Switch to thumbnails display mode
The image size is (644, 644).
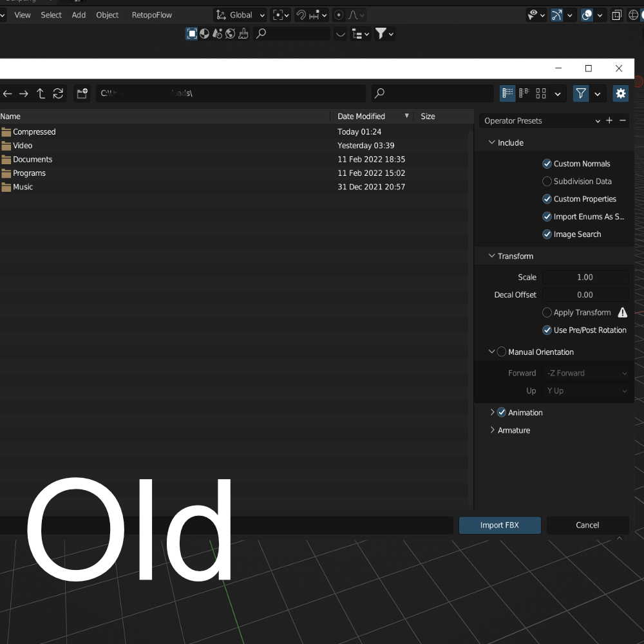pyautogui.click(x=541, y=93)
